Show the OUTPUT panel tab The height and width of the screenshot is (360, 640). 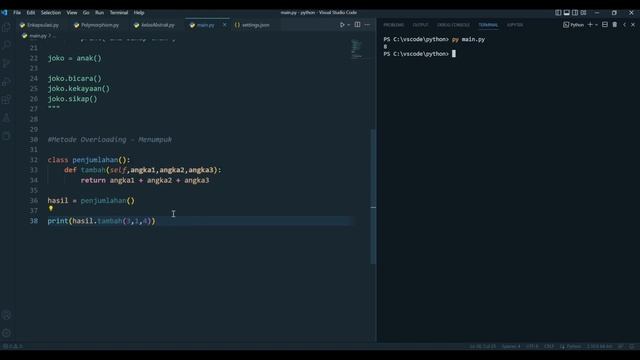pos(420,25)
